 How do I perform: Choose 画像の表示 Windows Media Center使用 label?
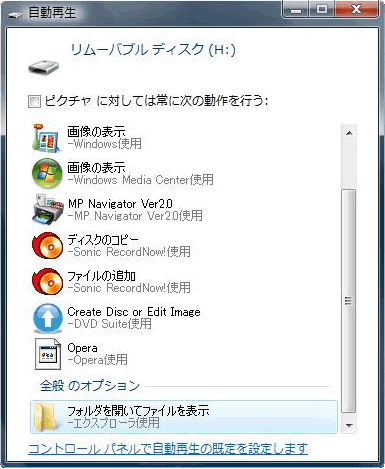click(x=140, y=173)
